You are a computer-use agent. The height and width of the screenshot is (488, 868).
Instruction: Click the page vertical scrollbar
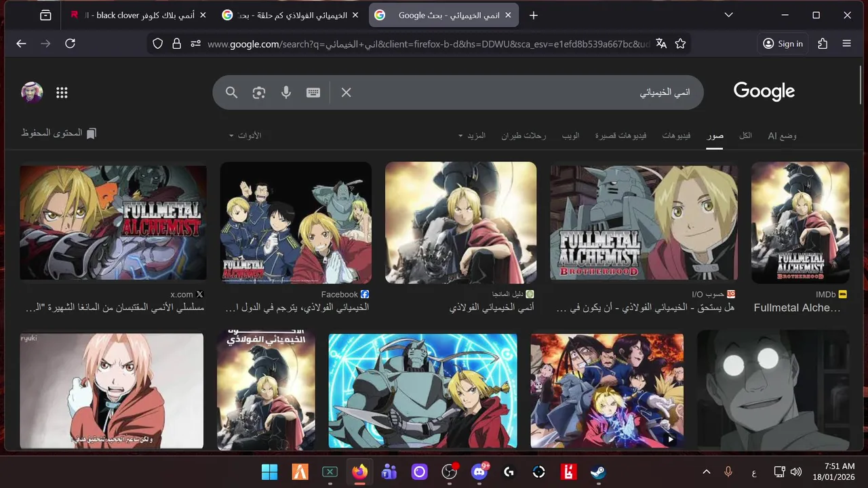[861, 85]
